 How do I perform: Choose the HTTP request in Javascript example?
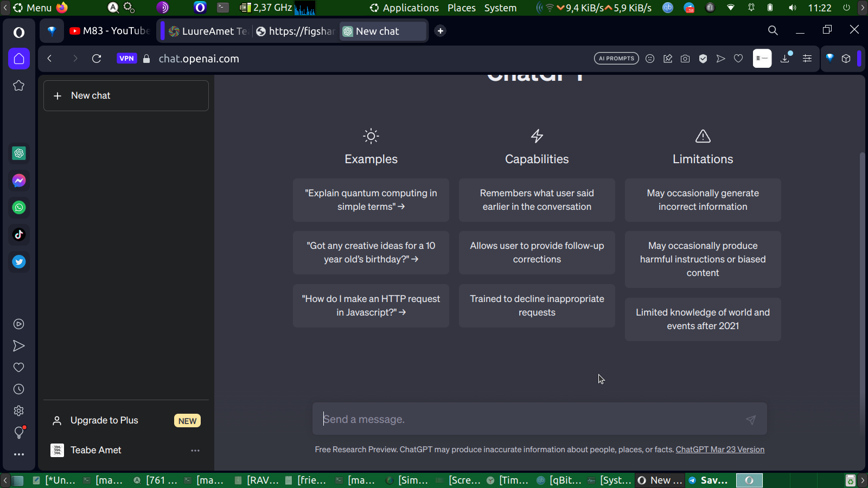click(x=371, y=306)
